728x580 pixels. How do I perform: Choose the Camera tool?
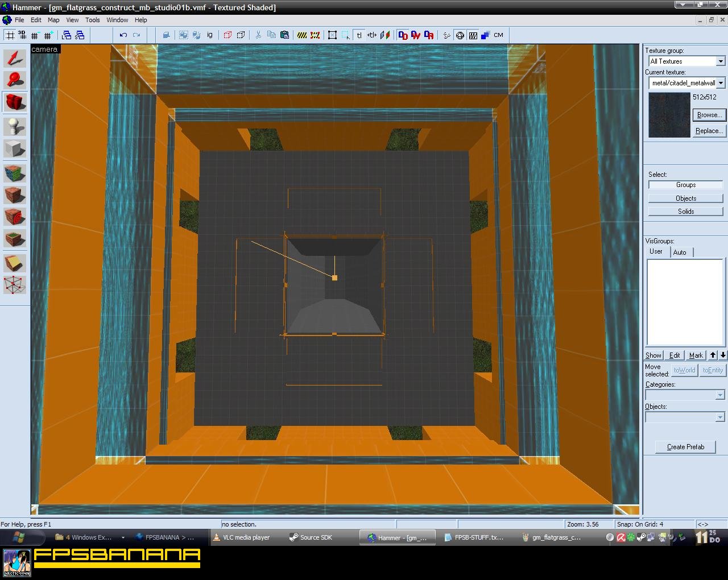click(15, 102)
